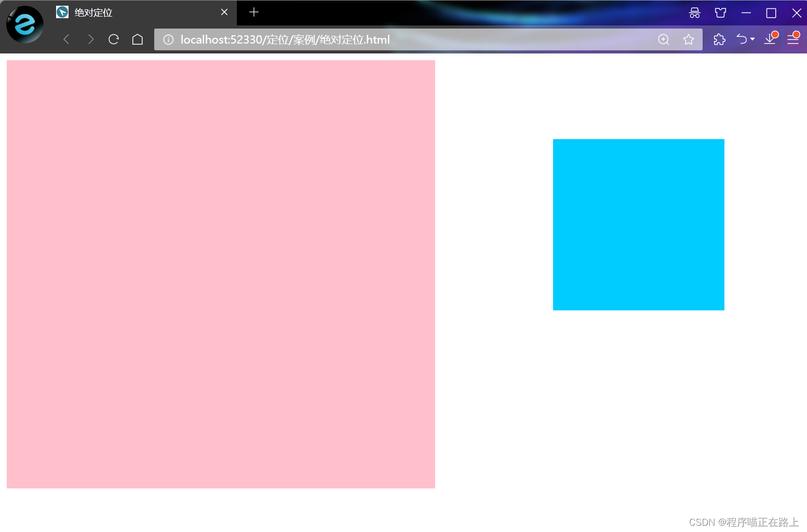Open the browser main menu icon
The height and width of the screenshot is (532, 807).
(x=793, y=39)
